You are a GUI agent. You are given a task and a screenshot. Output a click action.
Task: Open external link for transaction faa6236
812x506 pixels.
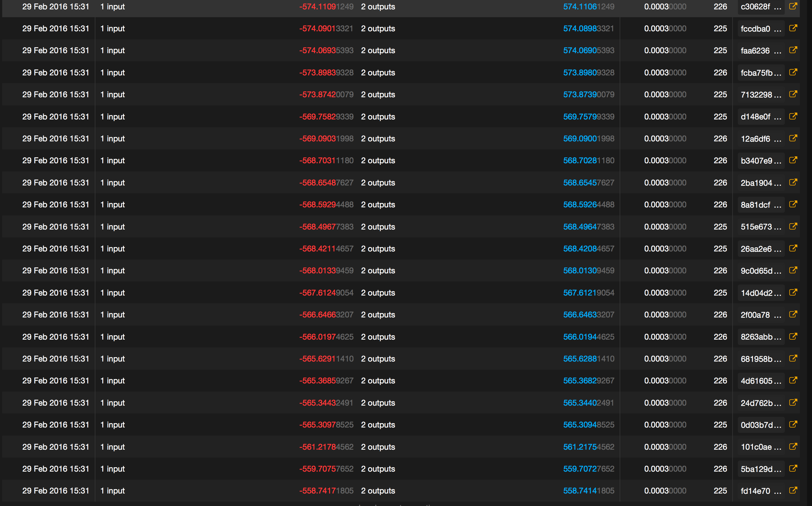793,50
